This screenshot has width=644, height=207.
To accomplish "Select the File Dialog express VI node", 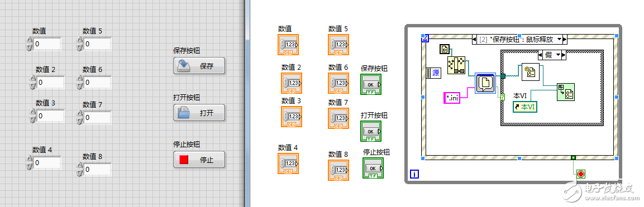I will pyautogui.click(x=485, y=83).
